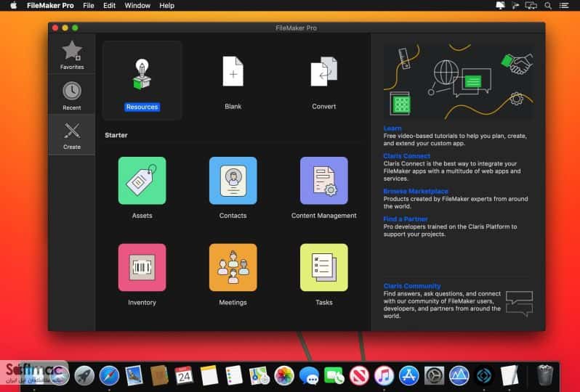Click the Starter section heading
The height and width of the screenshot is (392, 580).
click(116, 135)
